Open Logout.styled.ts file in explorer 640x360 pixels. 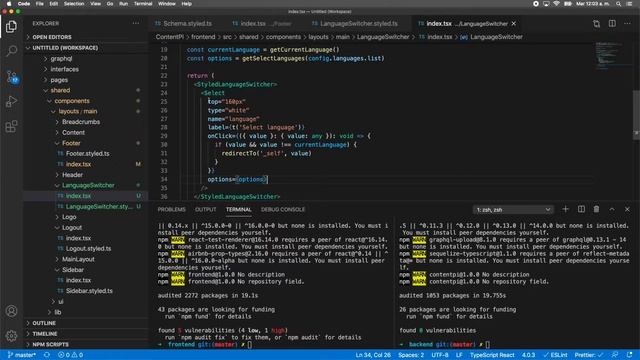click(x=86, y=249)
